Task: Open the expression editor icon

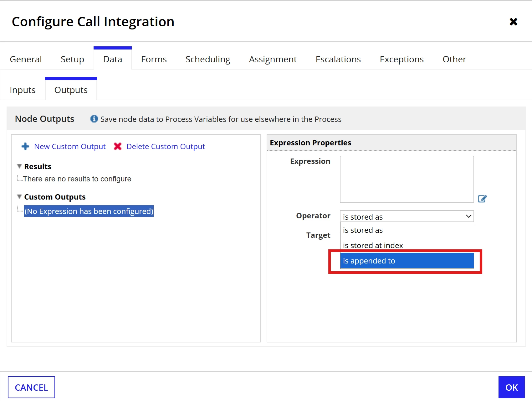Action: click(x=482, y=199)
